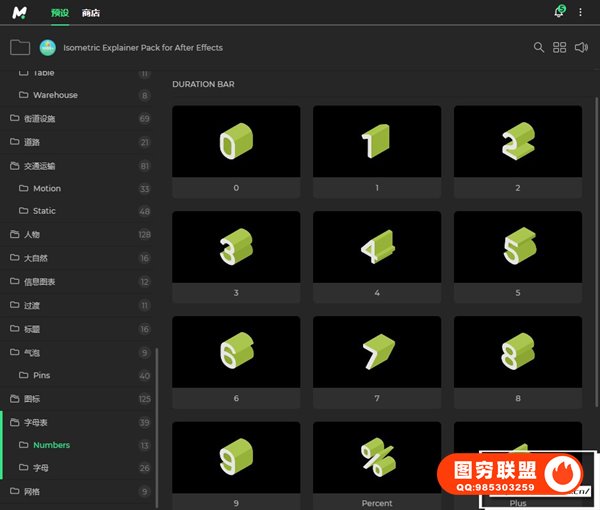Open the three-dot more options menu
This screenshot has width=600, height=510.
580,12
